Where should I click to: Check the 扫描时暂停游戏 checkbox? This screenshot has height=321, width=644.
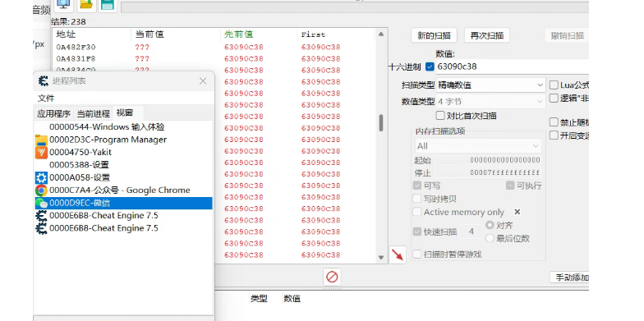(x=417, y=255)
